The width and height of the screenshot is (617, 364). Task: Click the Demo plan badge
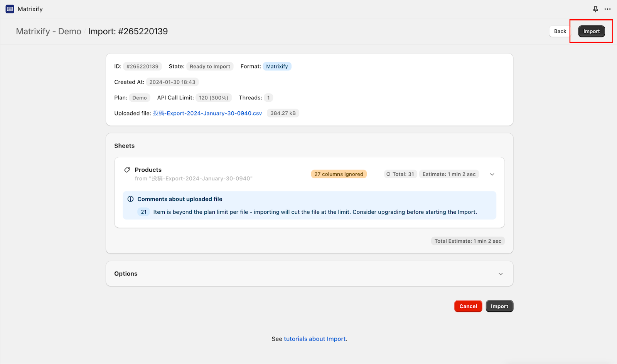(140, 98)
